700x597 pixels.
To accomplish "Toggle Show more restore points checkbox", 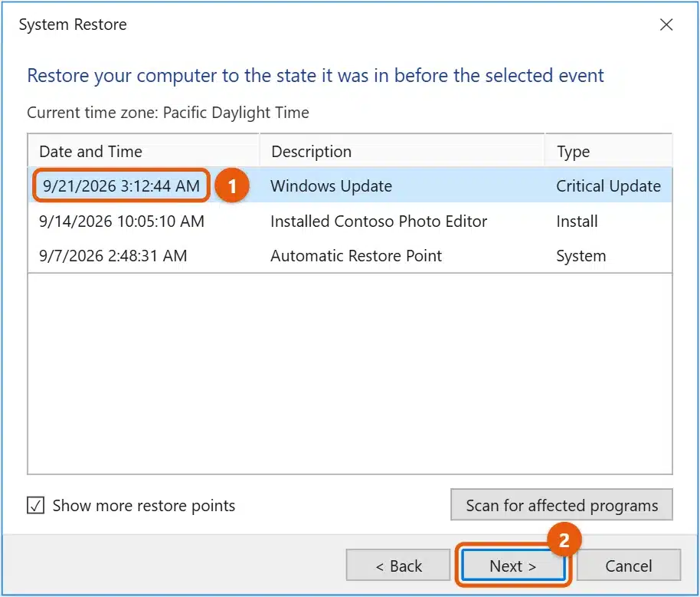I will pyautogui.click(x=36, y=505).
